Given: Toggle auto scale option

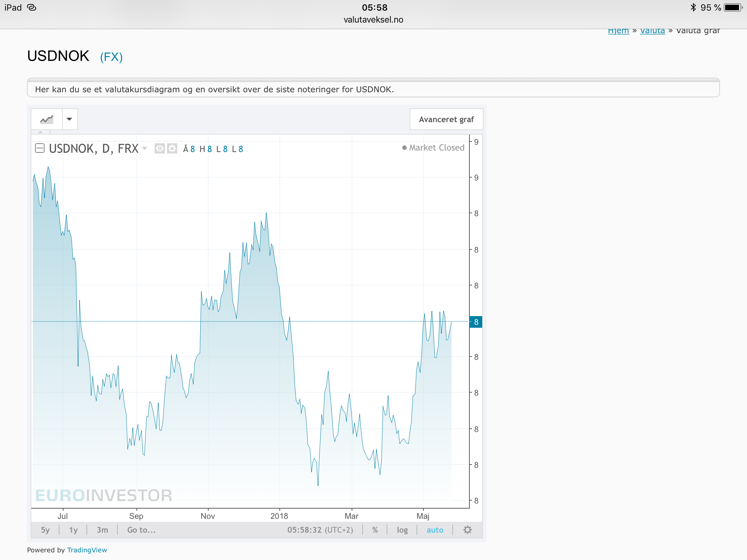Looking at the screenshot, I should [435, 530].
